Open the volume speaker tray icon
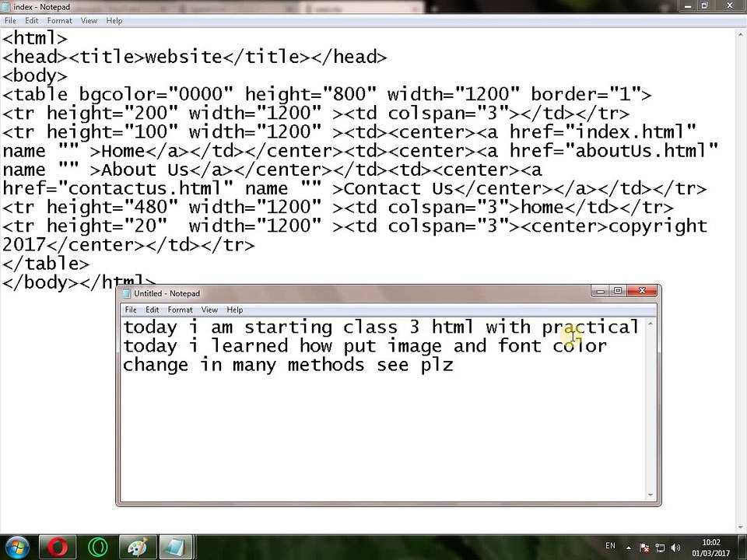This screenshot has height=560, width=747. point(675,548)
